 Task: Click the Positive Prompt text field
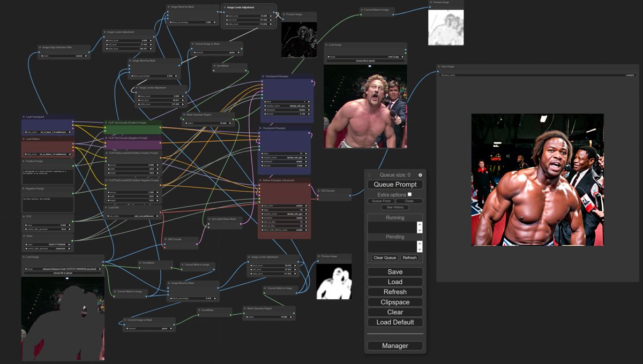[x=48, y=174]
